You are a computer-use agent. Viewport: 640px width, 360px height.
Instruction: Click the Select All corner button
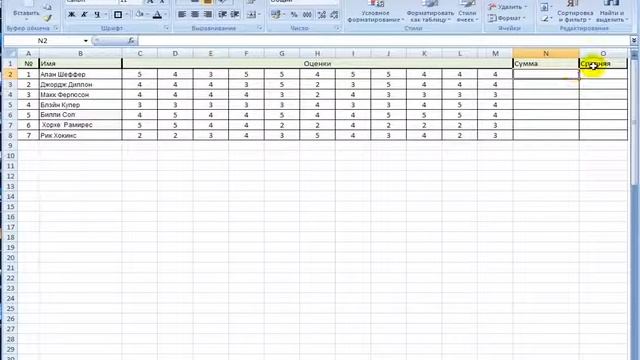click(11, 53)
